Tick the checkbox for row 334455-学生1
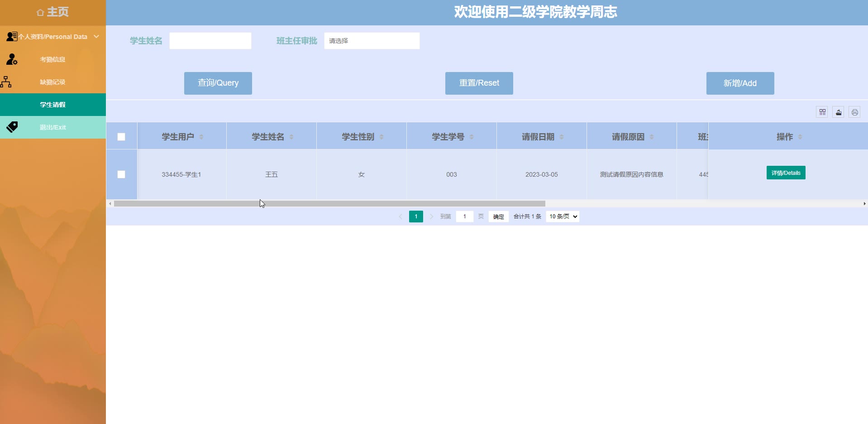Screen dimensions: 868x424 point(121,174)
